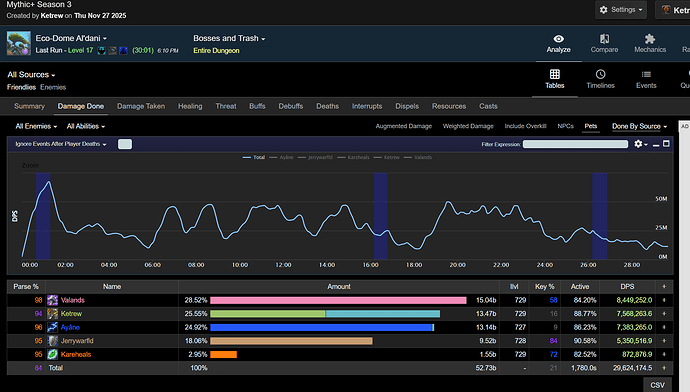This screenshot has height=392, width=690.
Task: Open the Settings dropdown
Action: [x=621, y=10]
